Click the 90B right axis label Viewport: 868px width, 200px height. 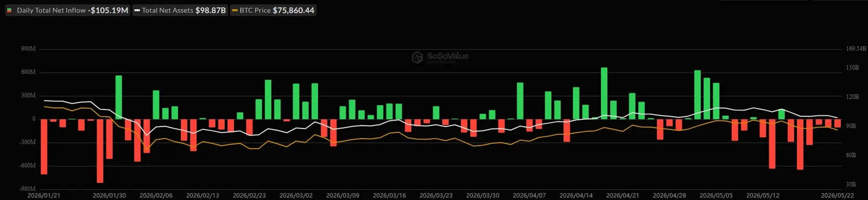pos(851,126)
